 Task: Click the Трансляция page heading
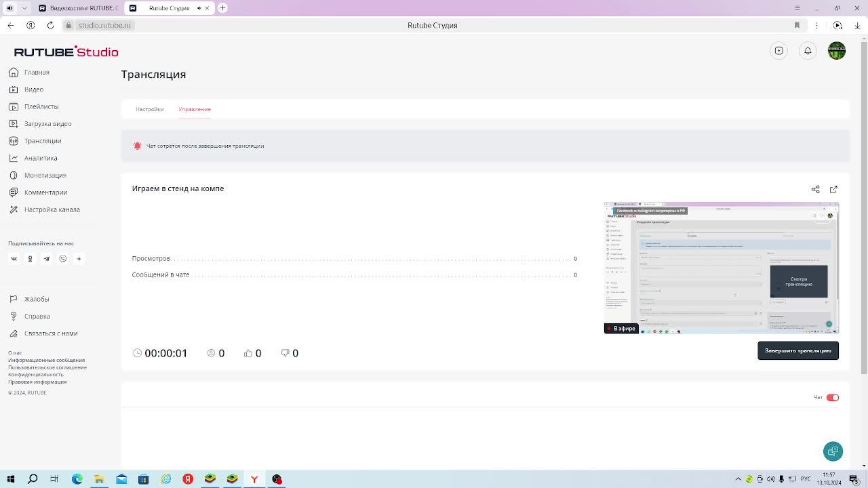click(153, 75)
